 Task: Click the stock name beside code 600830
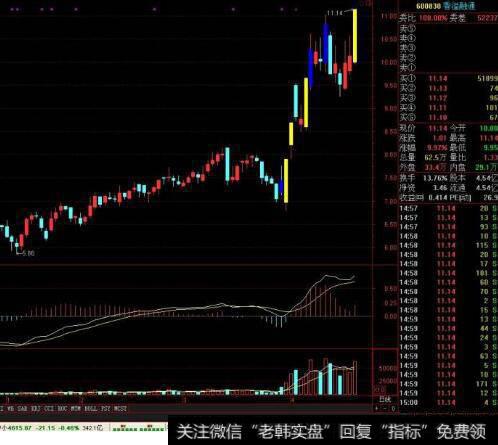coord(459,6)
